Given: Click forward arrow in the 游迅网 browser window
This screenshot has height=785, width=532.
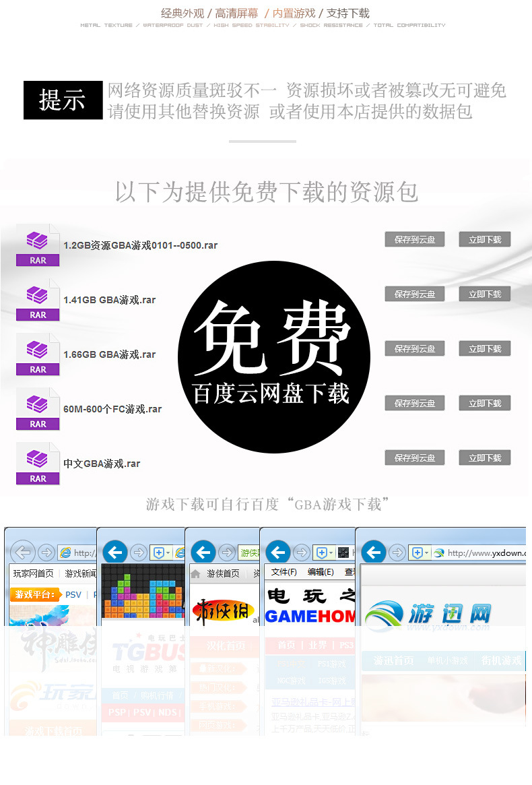Looking at the screenshot, I should coord(397,553).
